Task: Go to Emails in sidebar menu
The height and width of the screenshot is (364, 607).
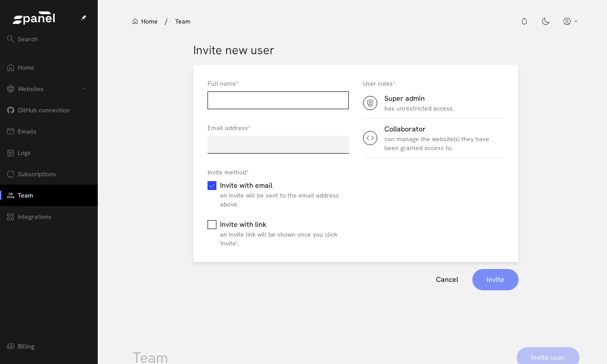Action: tap(49, 131)
